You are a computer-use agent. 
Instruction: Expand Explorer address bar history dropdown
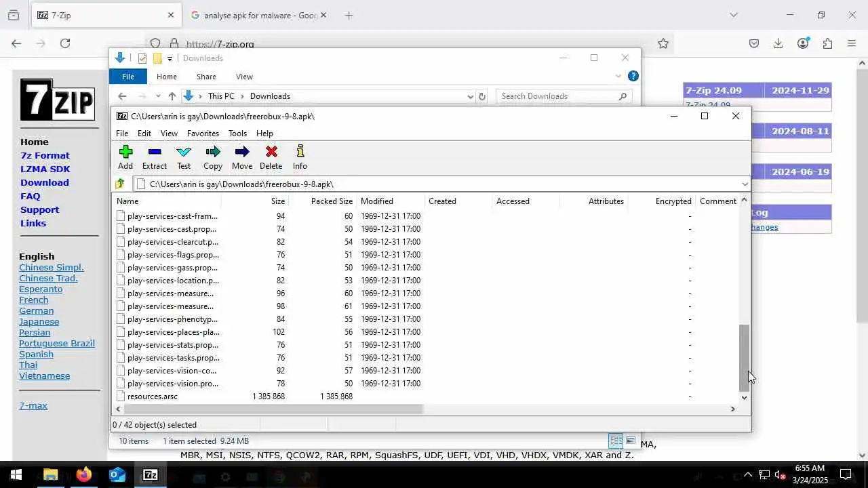(x=470, y=97)
